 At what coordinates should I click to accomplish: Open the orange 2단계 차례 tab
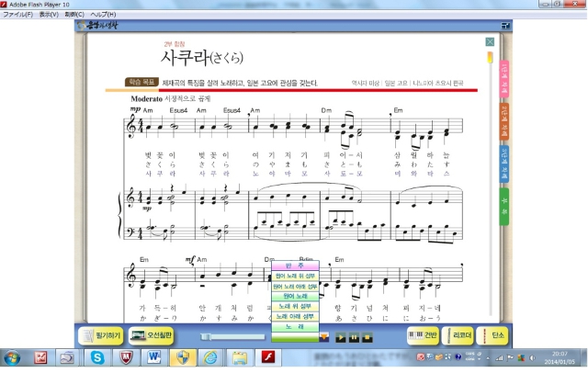click(504, 121)
